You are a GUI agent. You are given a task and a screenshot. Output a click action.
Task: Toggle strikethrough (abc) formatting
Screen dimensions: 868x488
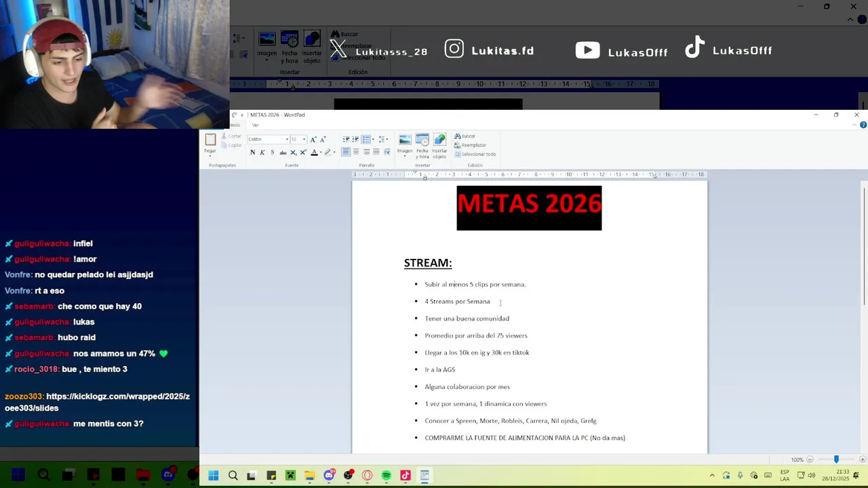click(283, 152)
